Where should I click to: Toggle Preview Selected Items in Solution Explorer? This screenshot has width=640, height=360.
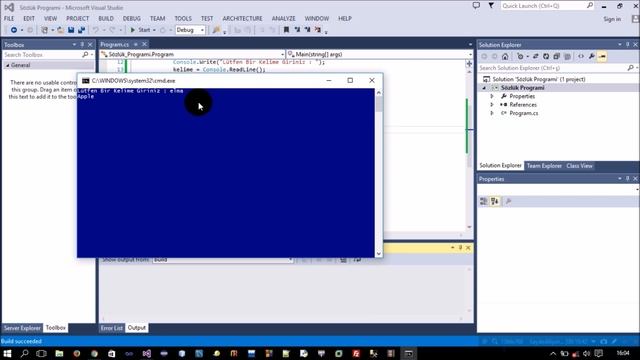tap(602, 56)
